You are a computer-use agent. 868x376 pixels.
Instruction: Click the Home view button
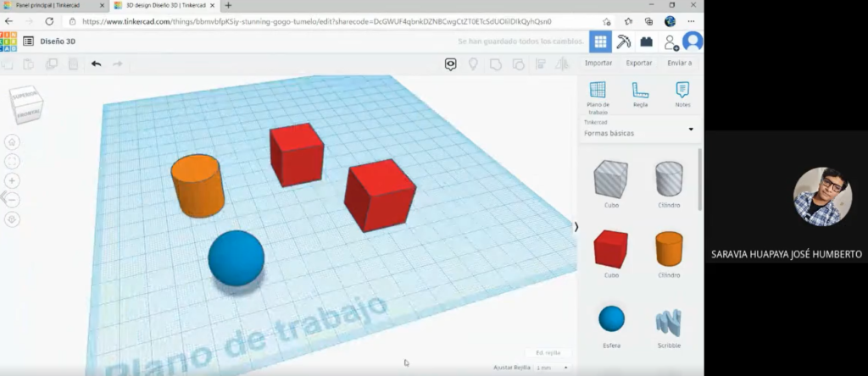point(12,142)
